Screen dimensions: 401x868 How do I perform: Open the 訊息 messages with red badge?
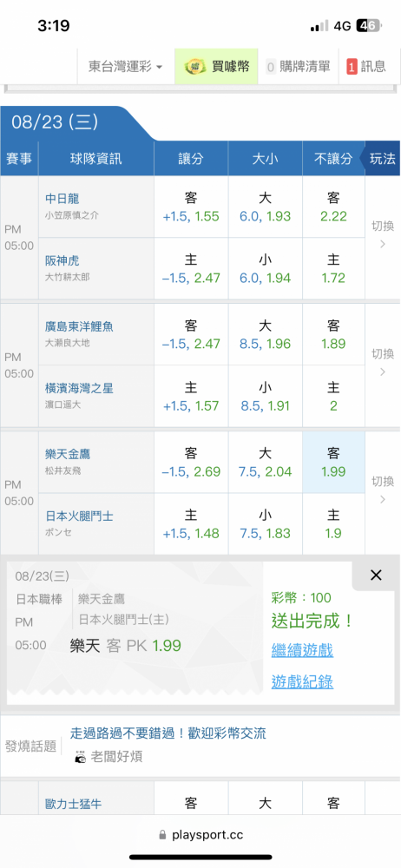366,67
